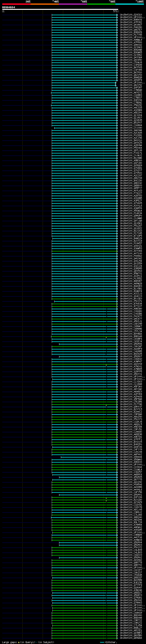Select the UniRef100_C0GGD0 label
This screenshot has height=644, width=146.
point(131,311)
